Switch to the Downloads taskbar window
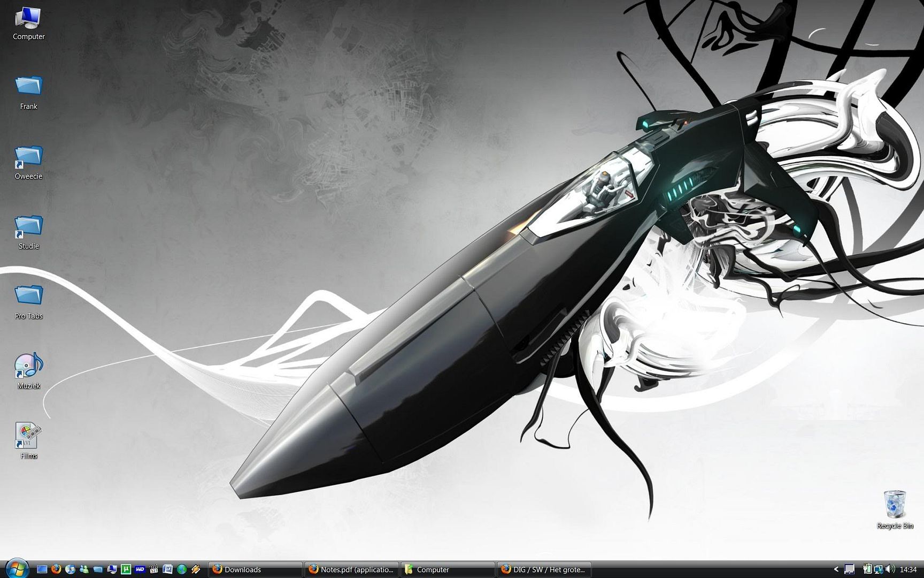 click(x=255, y=569)
